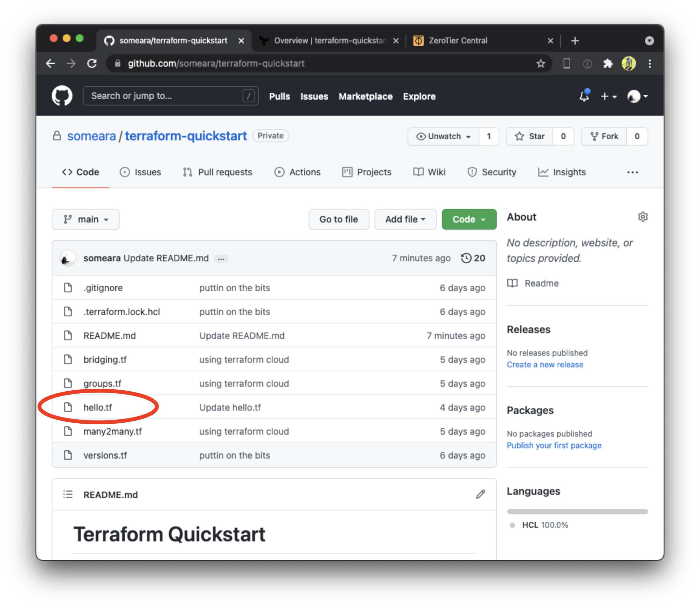This screenshot has height=608, width=700.
Task: Star the terraform-quickstart repository
Action: (530, 136)
